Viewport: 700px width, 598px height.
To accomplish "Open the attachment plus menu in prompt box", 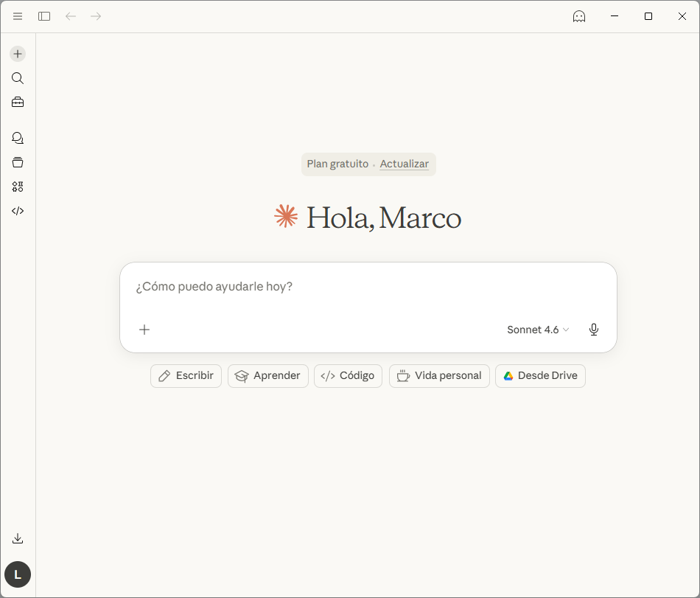I will [x=144, y=330].
